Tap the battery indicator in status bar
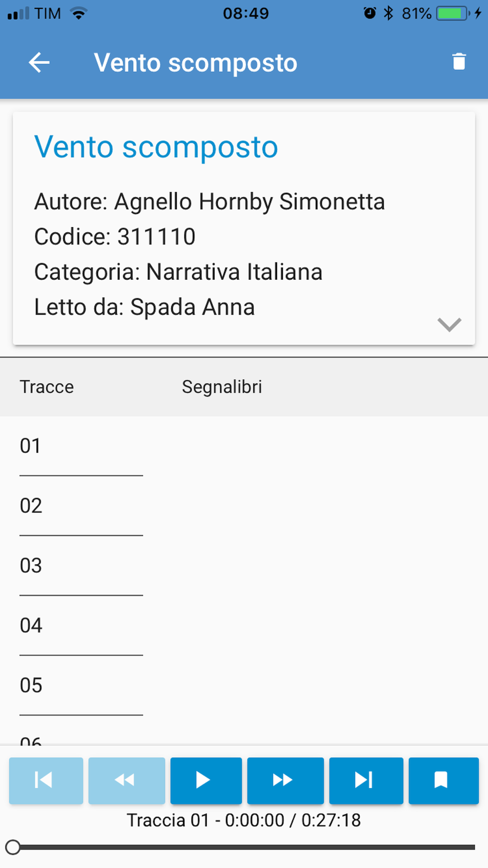 coord(452,13)
